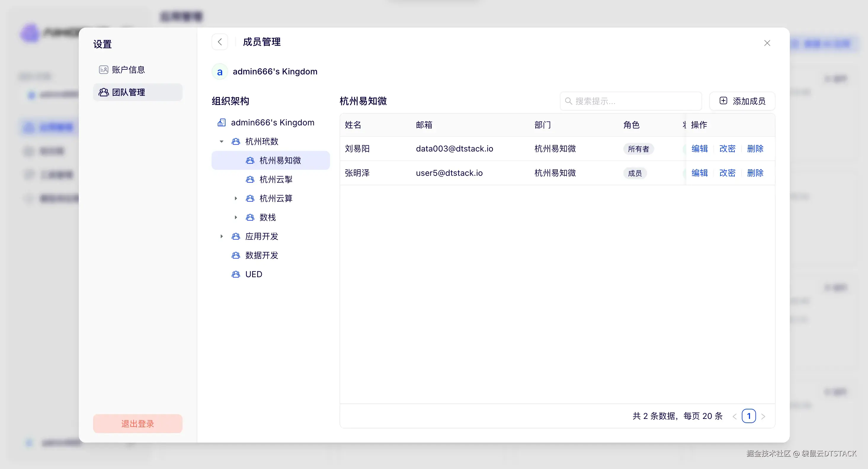The image size is (868, 469).
Task: Click the plus icon in 添加成员
Action: [x=723, y=101]
